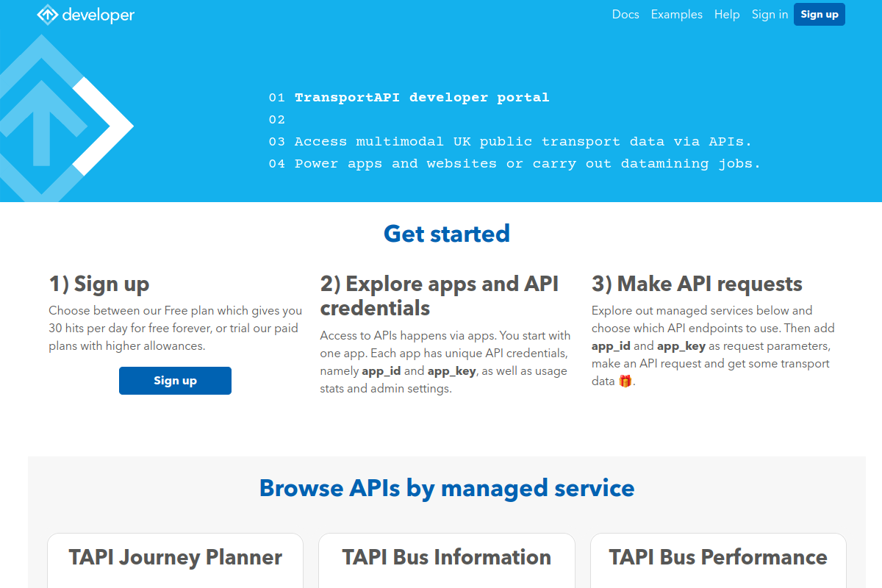Open the Help navigation link
Screen dimensions: 882x588
click(727, 15)
